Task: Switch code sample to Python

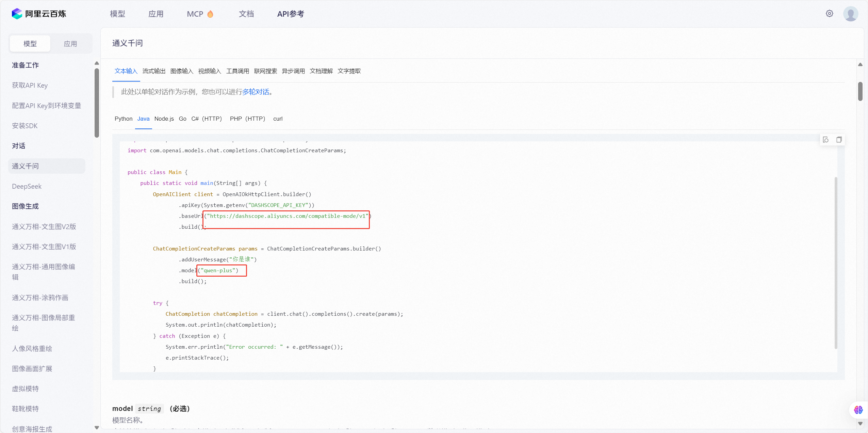Action: (x=124, y=119)
